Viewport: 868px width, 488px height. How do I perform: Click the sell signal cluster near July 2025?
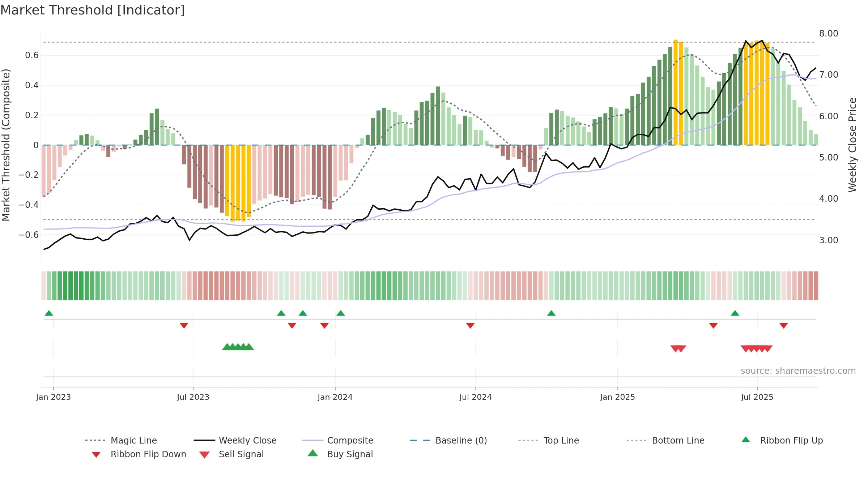[757, 348]
